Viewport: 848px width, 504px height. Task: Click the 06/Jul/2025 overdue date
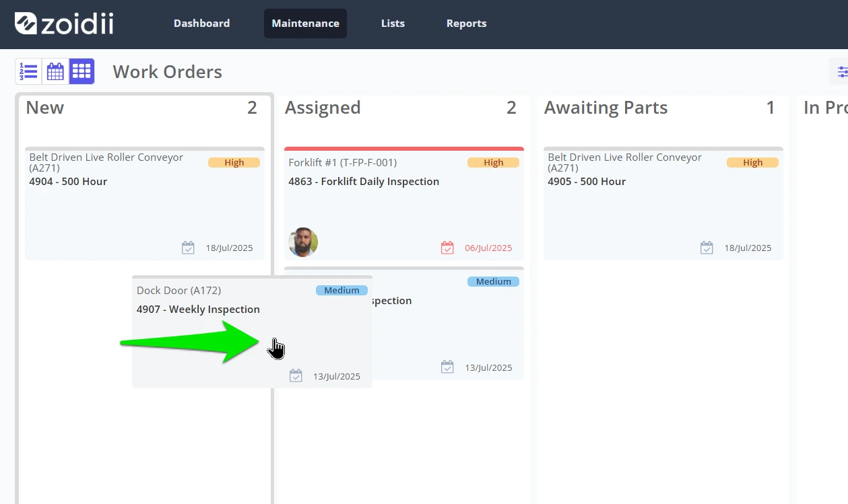tap(488, 248)
